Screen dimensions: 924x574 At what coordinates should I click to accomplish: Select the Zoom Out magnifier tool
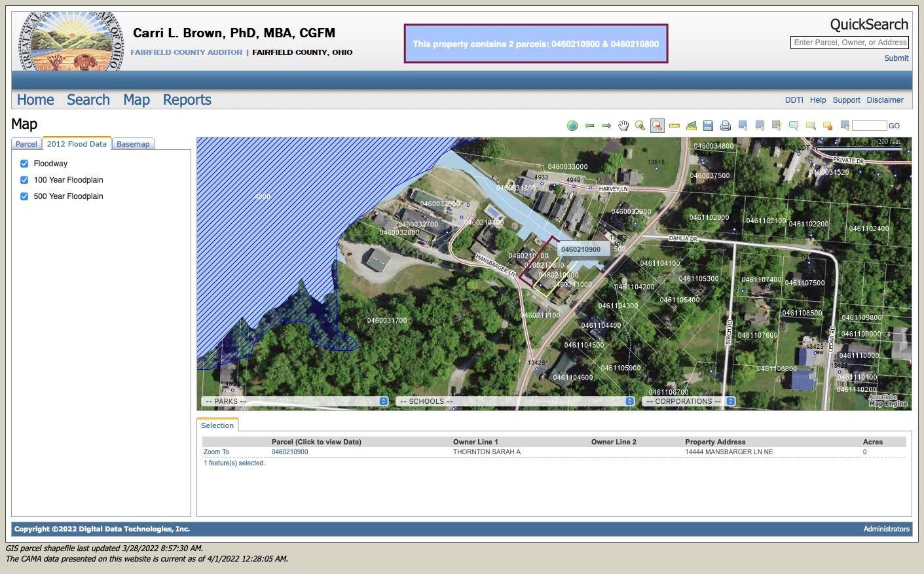click(657, 126)
